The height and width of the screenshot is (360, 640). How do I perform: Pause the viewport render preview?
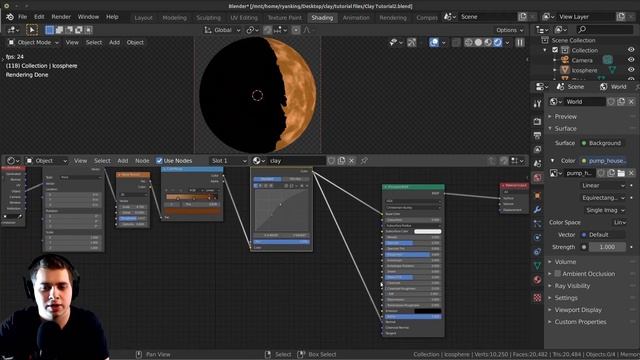(x=520, y=42)
